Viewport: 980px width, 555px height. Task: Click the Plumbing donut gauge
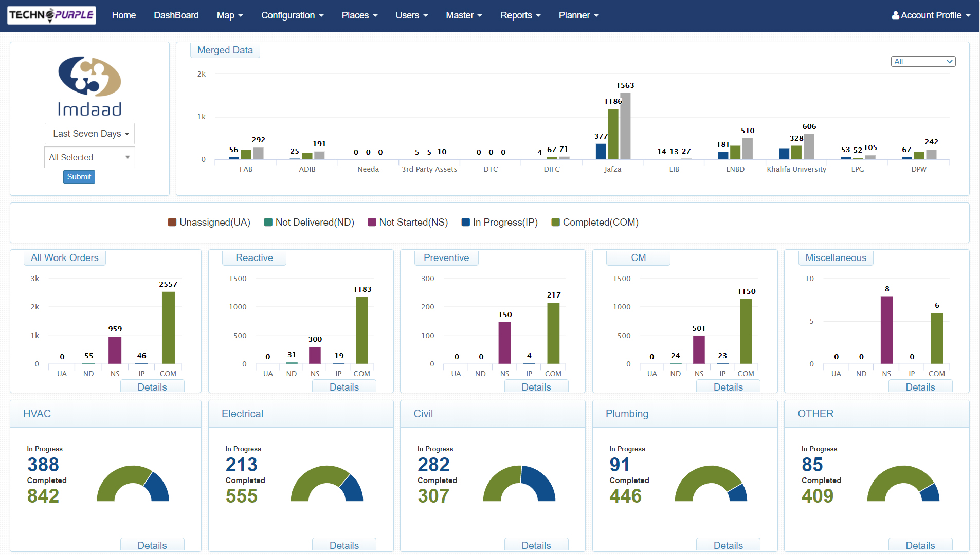pos(711,484)
